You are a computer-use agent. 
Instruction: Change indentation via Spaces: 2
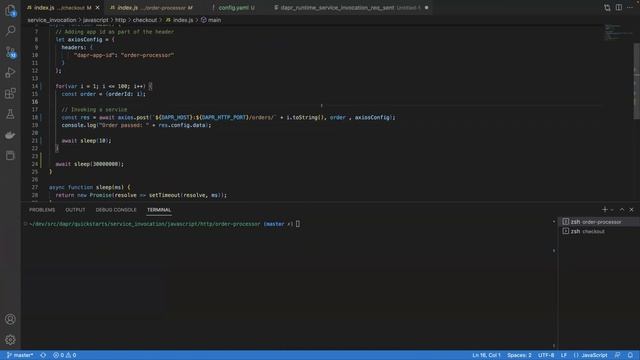pyautogui.click(x=519, y=355)
